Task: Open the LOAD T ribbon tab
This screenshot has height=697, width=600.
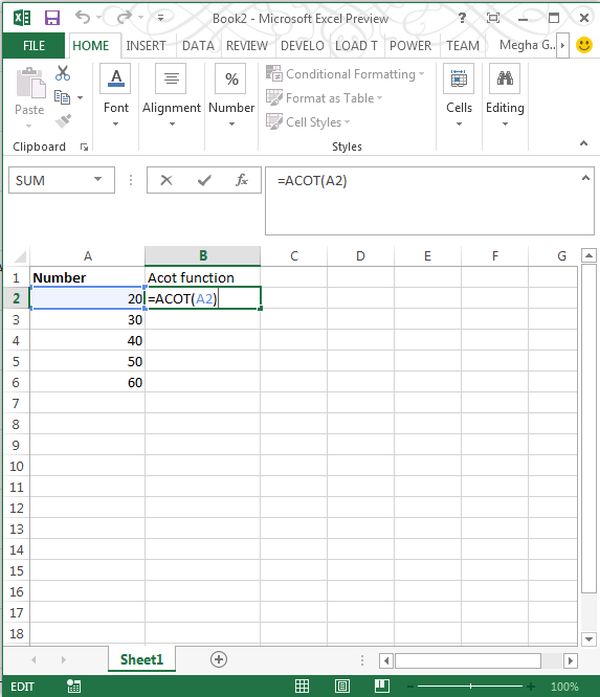Action: pyautogui.click(x=356, y=45)
